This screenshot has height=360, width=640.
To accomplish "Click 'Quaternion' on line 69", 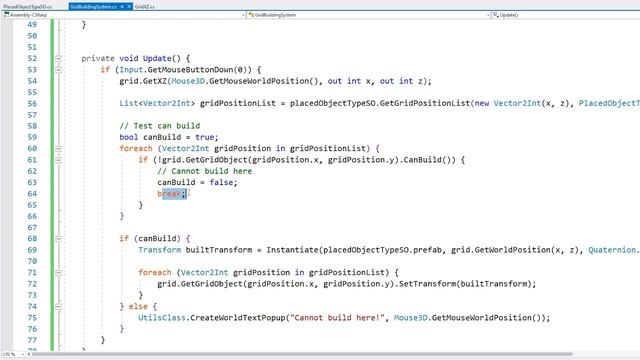I will (x=612, y=250).
